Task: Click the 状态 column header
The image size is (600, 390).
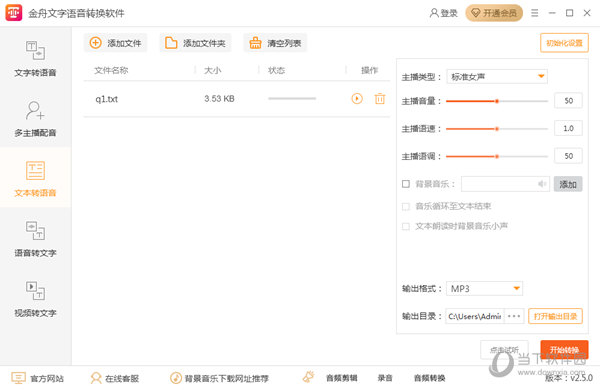Action: click(276, 70)
